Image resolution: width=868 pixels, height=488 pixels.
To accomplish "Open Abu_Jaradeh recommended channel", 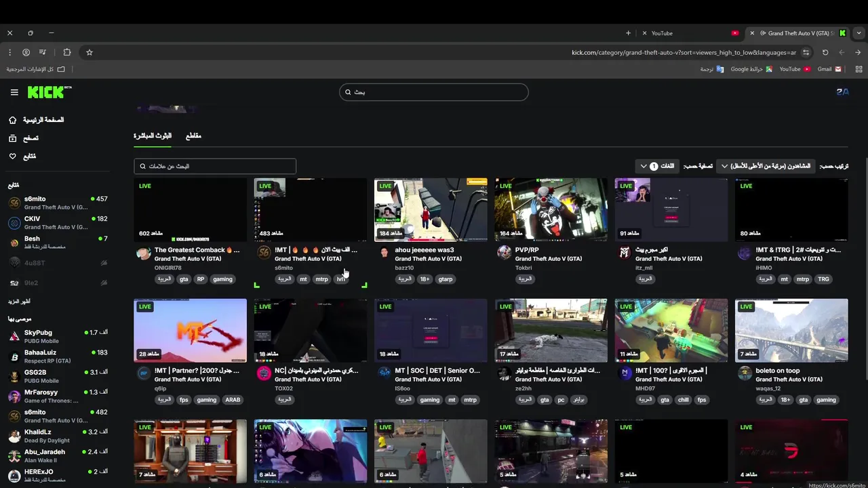I will 58,455.
